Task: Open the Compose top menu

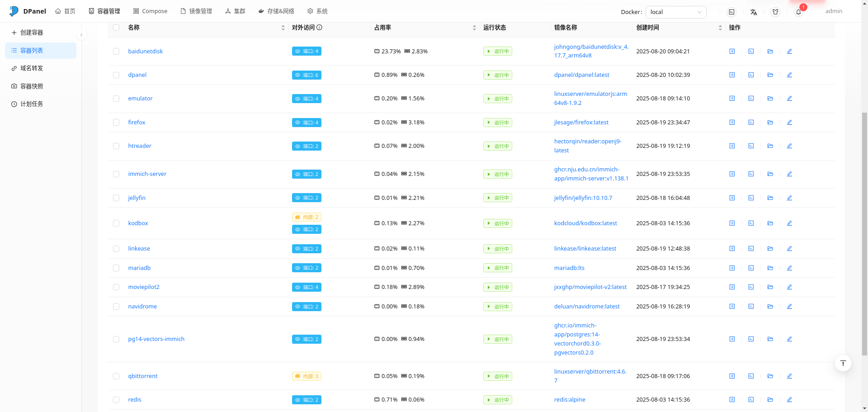Action: (150, 11)
